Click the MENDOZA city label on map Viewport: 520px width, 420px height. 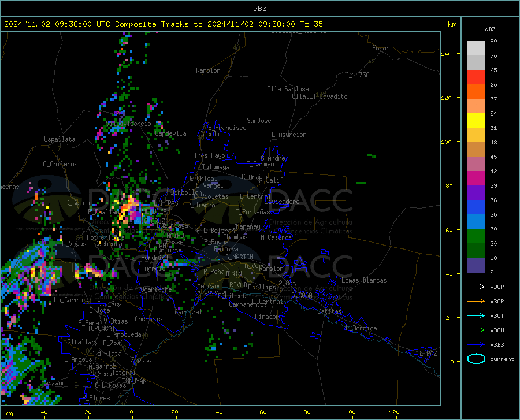[x=154, y=211]
